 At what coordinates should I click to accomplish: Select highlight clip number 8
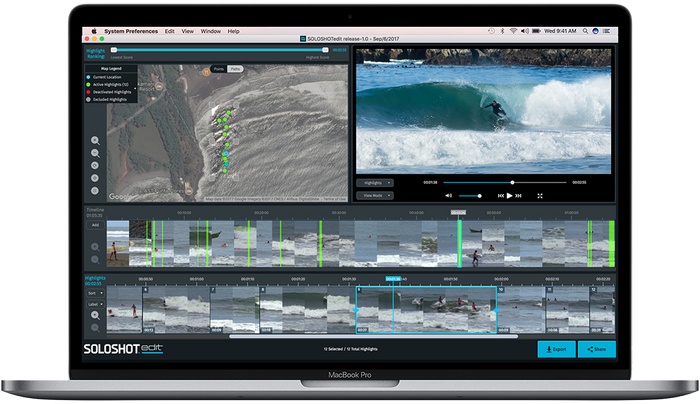tap(307, 310)
